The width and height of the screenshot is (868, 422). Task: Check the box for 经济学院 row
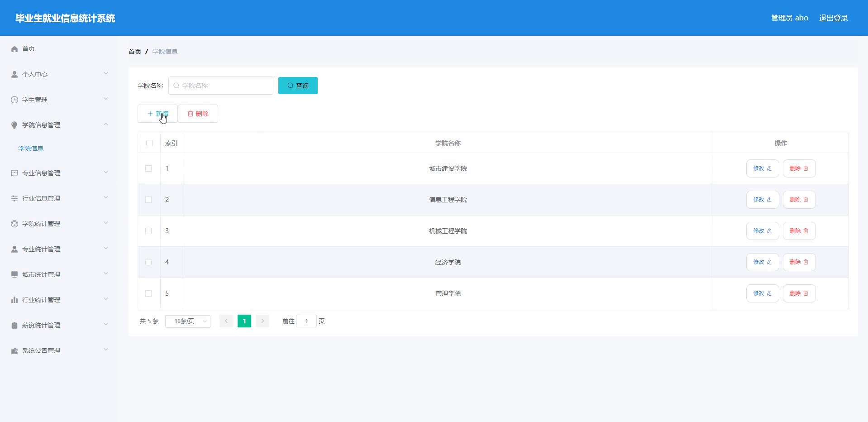148,262
